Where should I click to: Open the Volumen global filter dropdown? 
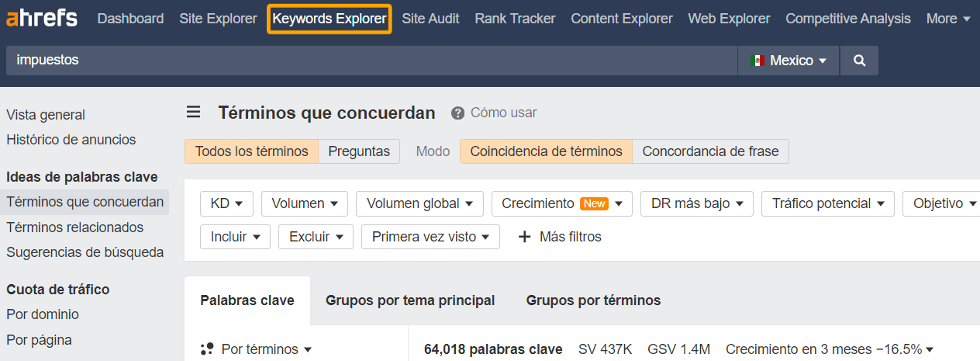[419, 203]
